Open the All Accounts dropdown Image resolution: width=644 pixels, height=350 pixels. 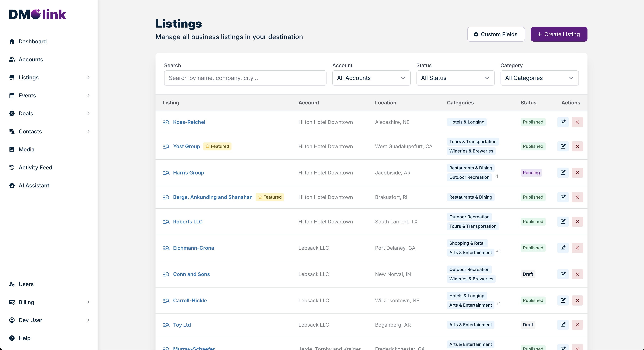click(371, 78)
